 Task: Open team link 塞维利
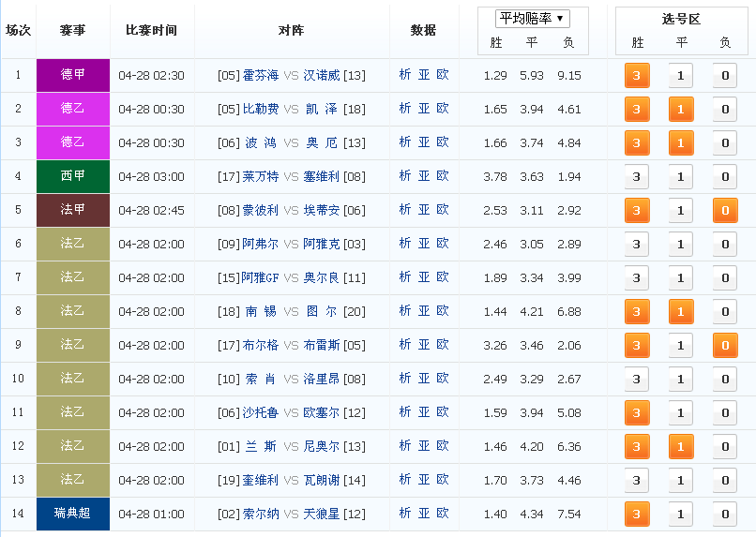[322, 176]
